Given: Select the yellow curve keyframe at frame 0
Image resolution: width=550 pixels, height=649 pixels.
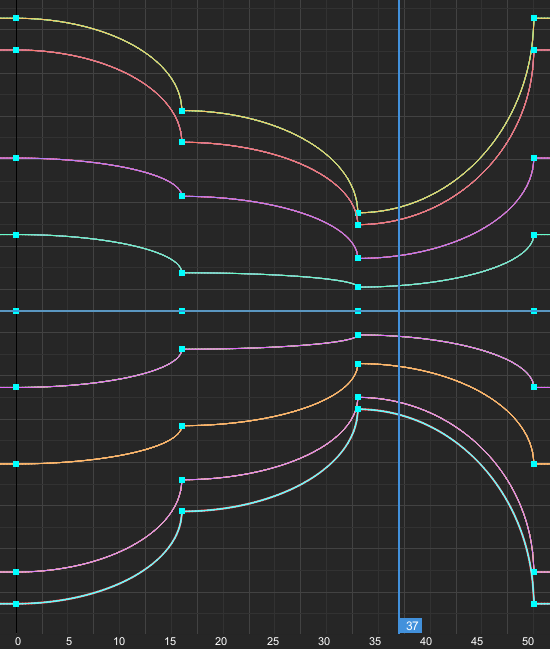Looking at the screenshot, I should pyautogui.click(x=16, y=18).
